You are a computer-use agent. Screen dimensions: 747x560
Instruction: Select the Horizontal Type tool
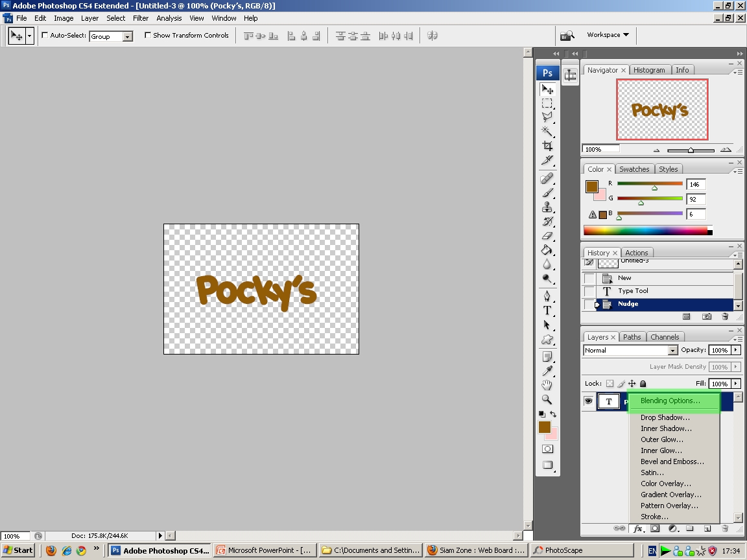pos(547,310)
